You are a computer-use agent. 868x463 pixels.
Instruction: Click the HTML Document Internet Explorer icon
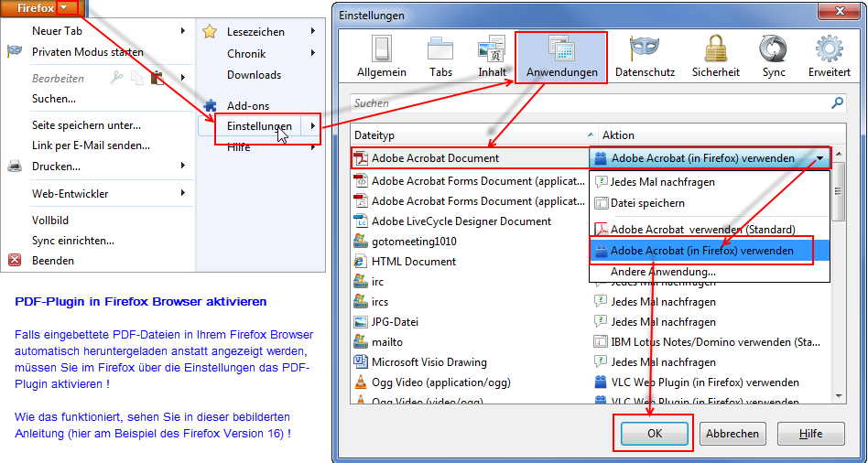361,261
